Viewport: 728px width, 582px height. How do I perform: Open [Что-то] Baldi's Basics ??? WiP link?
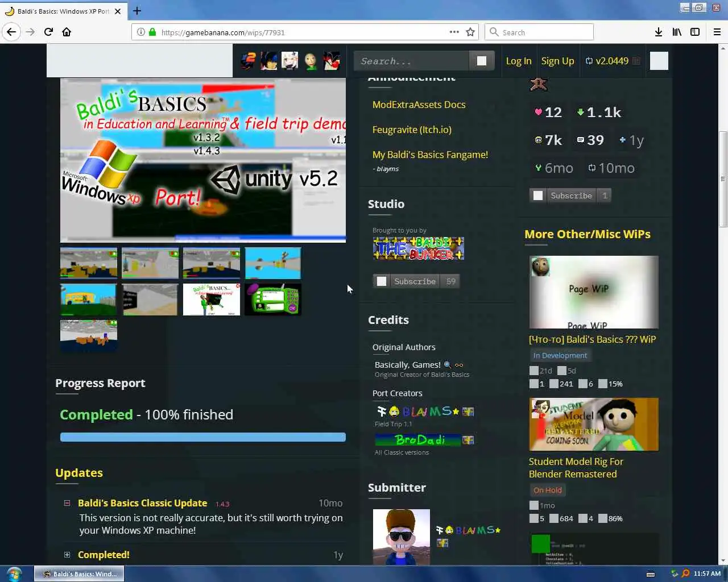(x=592, y=339)
